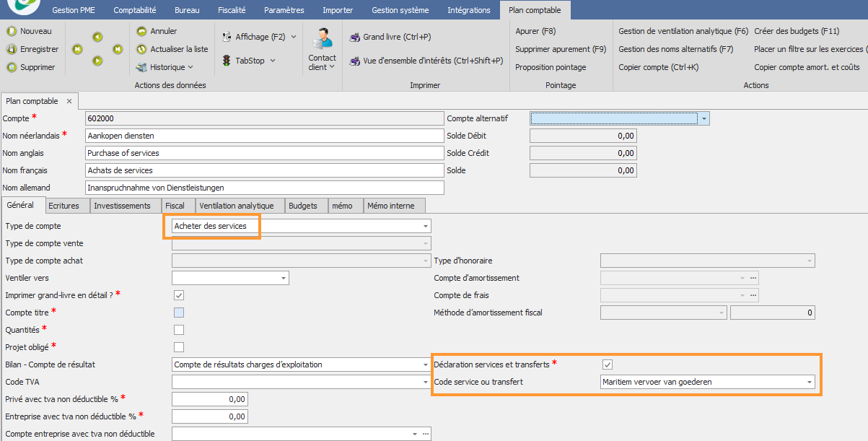
Task: Click the Supprimer trash icon in the data actions
Action: 12,67
